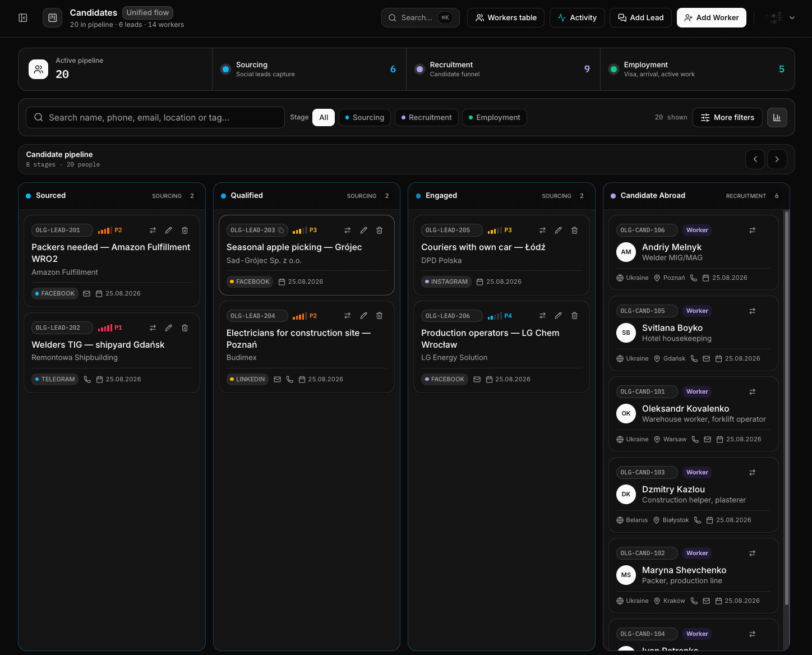The image size is (812, 655).
Task: Click the OLG-CAND-103 ID chip
Action: pyautogui.click(x=647, y=473)
